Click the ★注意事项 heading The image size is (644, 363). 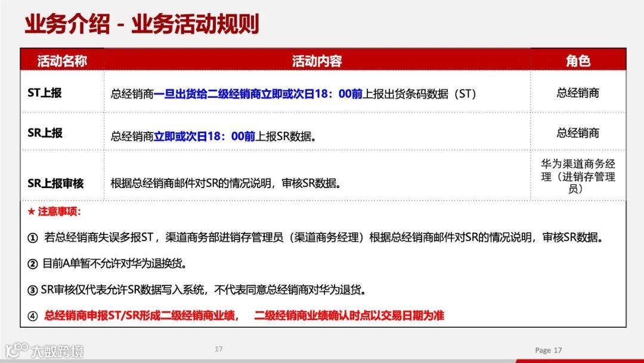pyautogui.click(x=54, y=212)
